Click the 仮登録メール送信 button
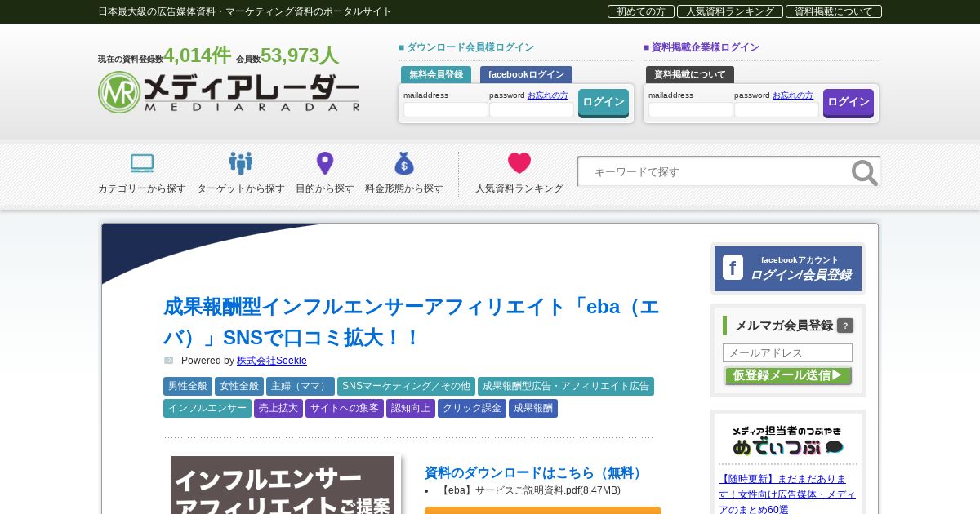 (x=787, y=375)
